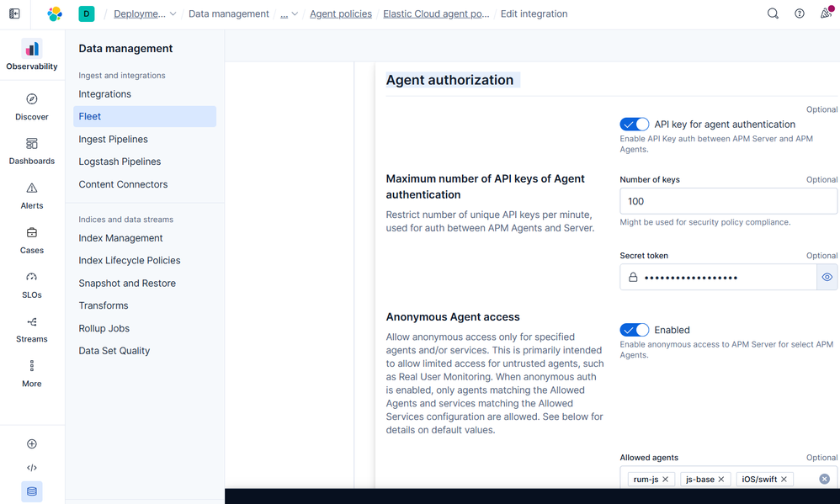The image size is (840, 504).
Task: Click the plus circle icon in sidebar
Action: coord(32,444)
